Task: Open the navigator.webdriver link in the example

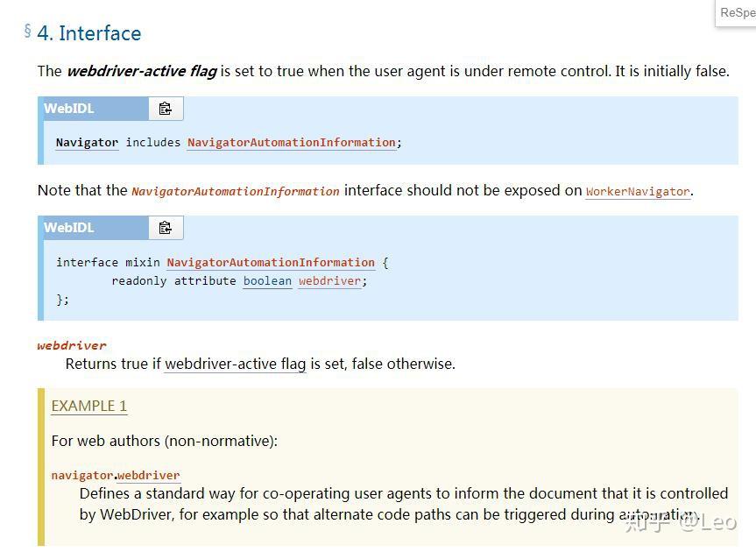Action: pyautogui.click(x=149, y=475)
